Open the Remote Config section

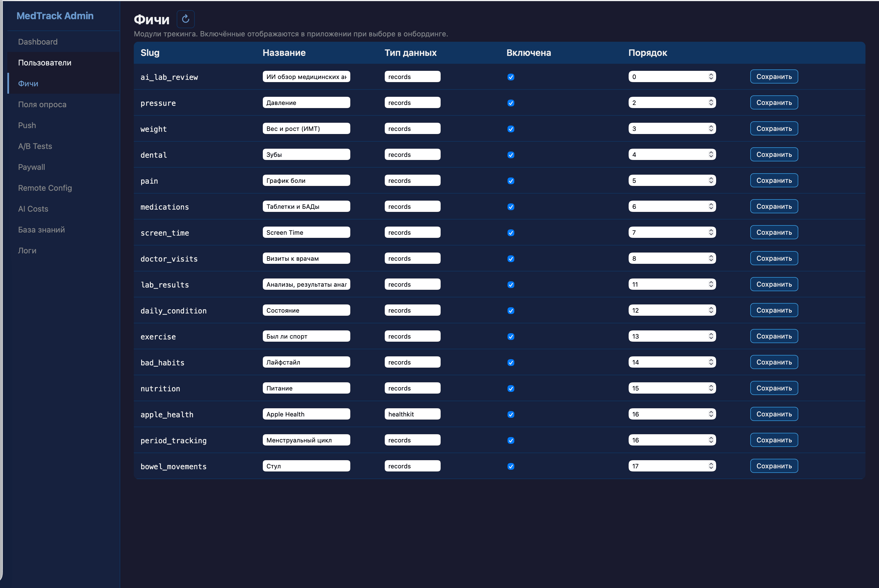click(x=45, y=188)
